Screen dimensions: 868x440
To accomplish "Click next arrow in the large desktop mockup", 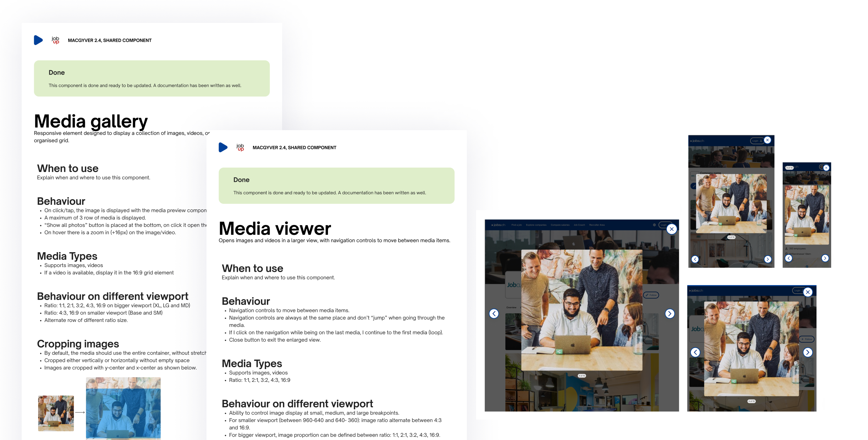I will [x=670, y=314].
